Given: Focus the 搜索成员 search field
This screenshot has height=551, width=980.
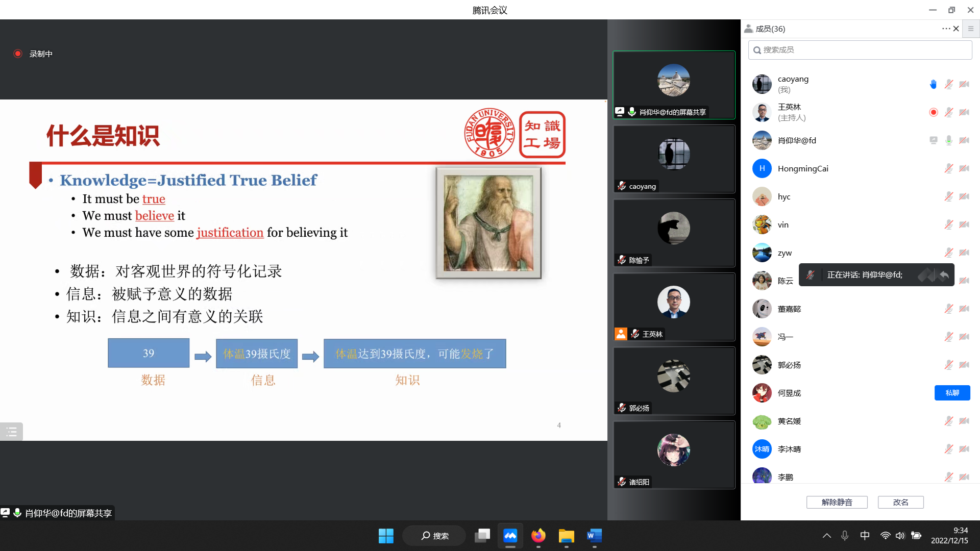Looking at the screenshot, I should click(x=860, y=50).
